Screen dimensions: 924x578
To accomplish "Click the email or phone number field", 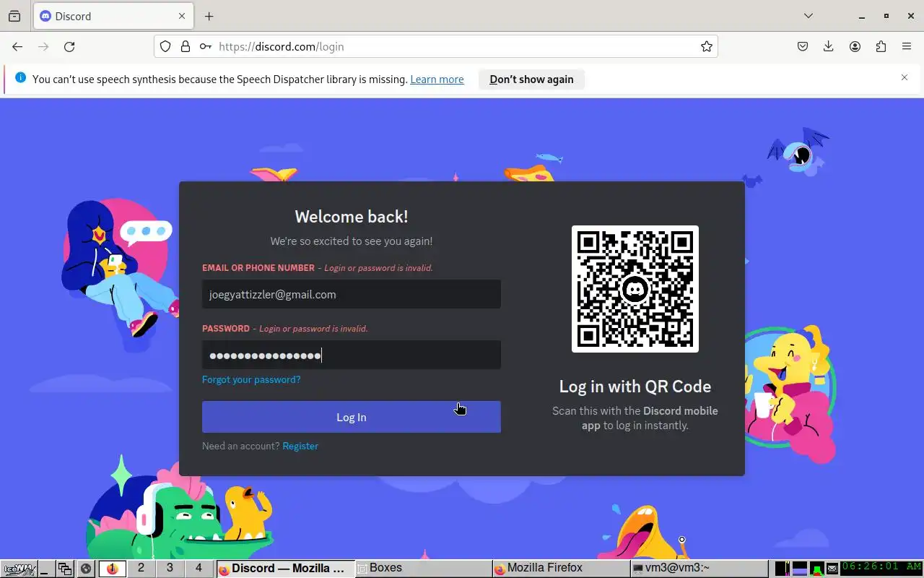I will (352, 294).
